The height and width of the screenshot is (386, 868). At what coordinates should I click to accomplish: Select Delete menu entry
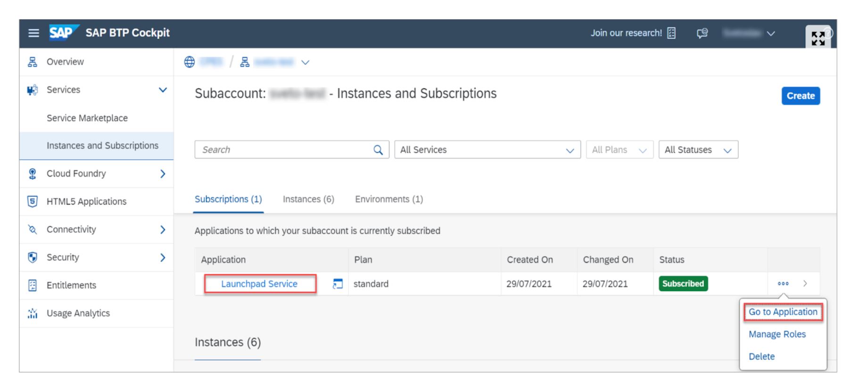(761, 357)
